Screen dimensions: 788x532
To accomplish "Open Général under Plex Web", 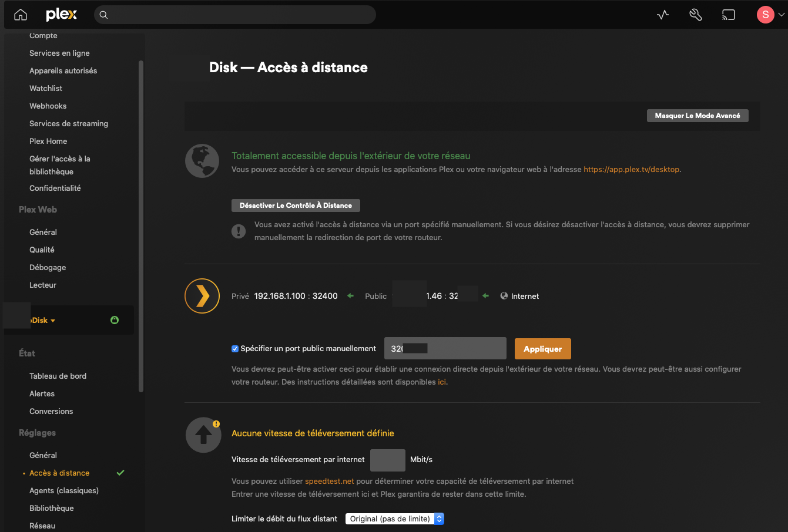I will click(x=43, y=232).
